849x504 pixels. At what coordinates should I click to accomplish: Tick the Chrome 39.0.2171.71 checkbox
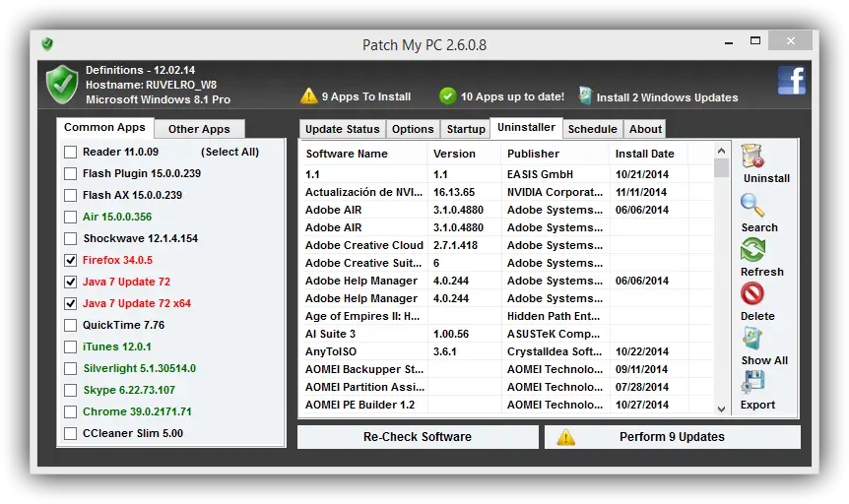(x=70, y=412)
